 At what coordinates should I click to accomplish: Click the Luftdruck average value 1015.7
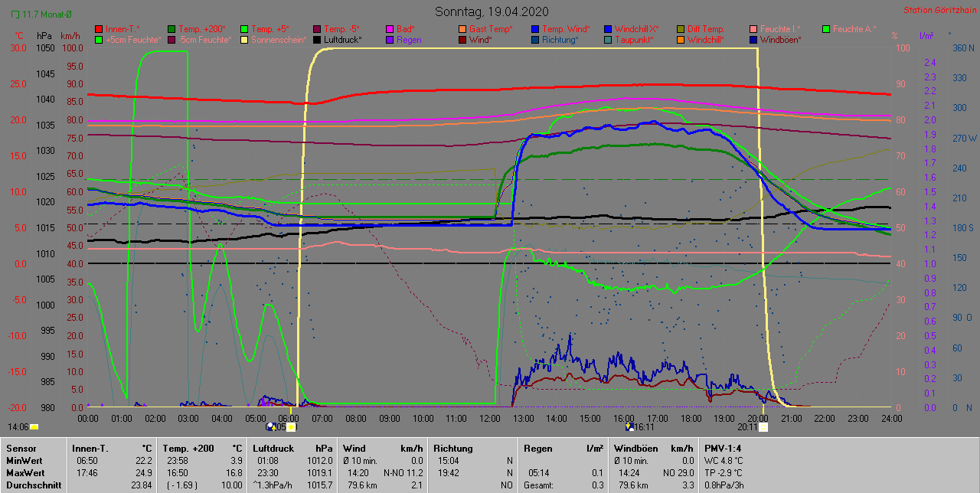pyautogui.click(x=320, y=485)
